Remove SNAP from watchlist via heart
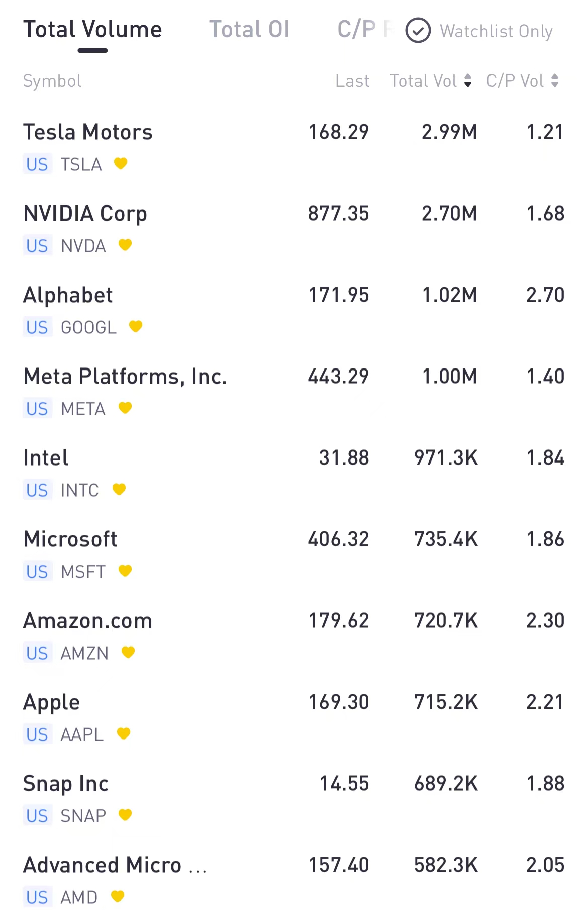 pyautogui.click(x=125, y=815)
